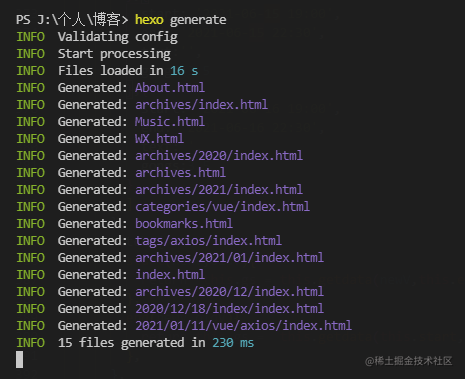Click the '230 ms' timing text

233,343
